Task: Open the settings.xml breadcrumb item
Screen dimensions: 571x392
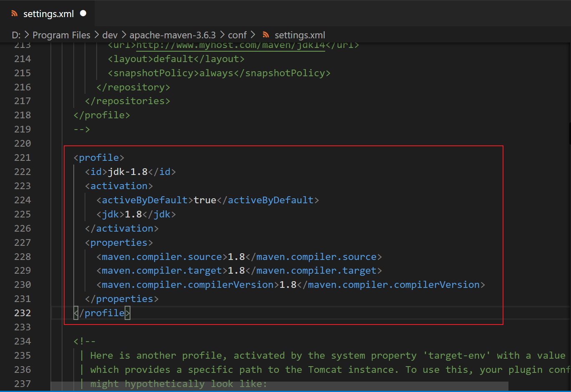Action: tap(300, 35)
